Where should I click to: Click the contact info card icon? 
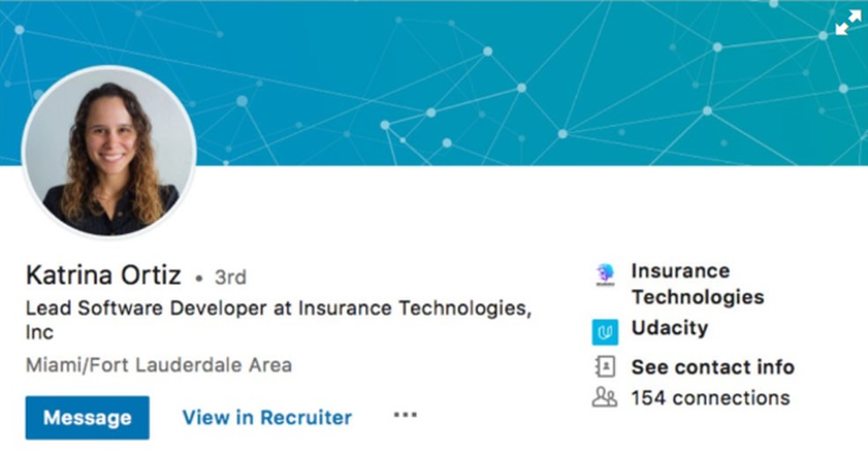[x=604, y=367]
